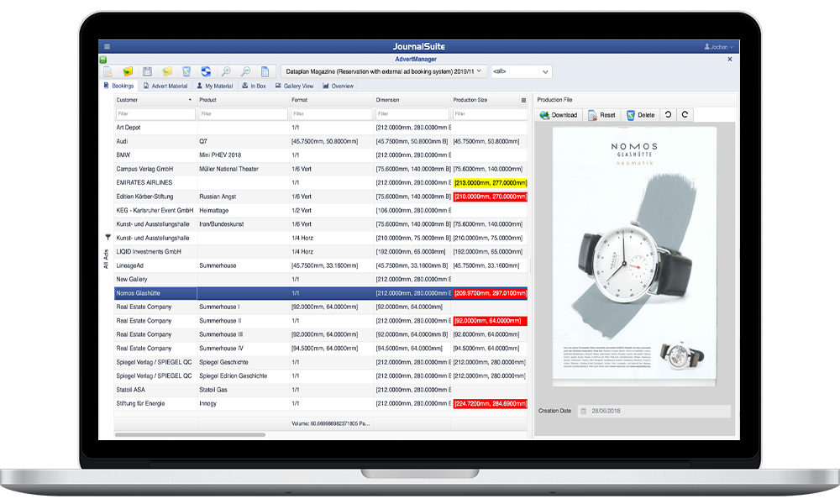The image size is (840, 504).
Task: Open the grid column options menu
Action: click(523, 100)
